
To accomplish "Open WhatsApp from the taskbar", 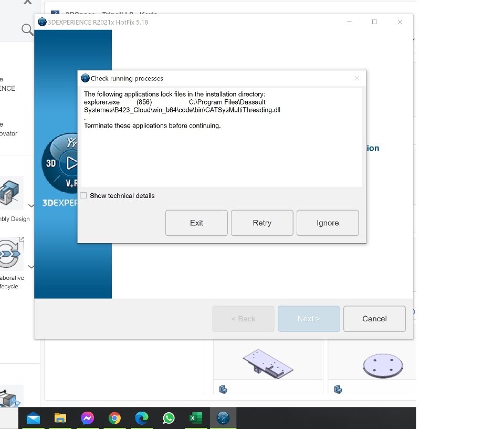I will tap(169, 418).
